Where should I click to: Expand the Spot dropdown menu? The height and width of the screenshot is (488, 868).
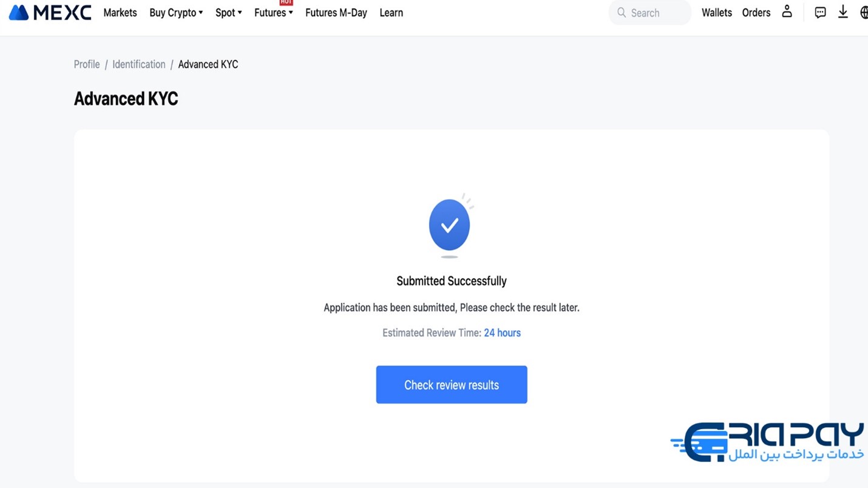tap(229, 13)
